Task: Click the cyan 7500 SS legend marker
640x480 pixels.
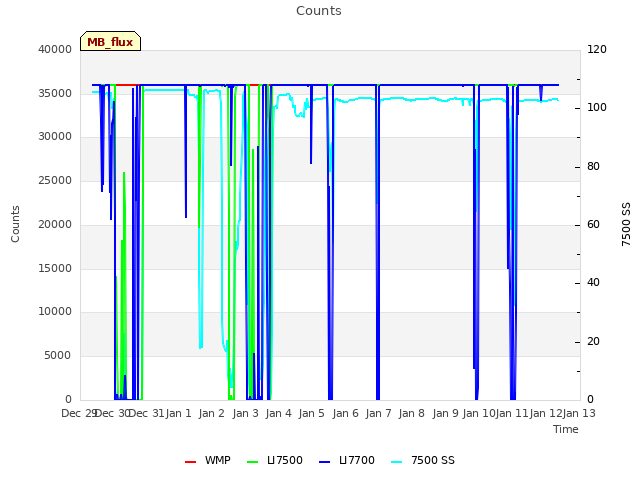Action: [396, 462]
